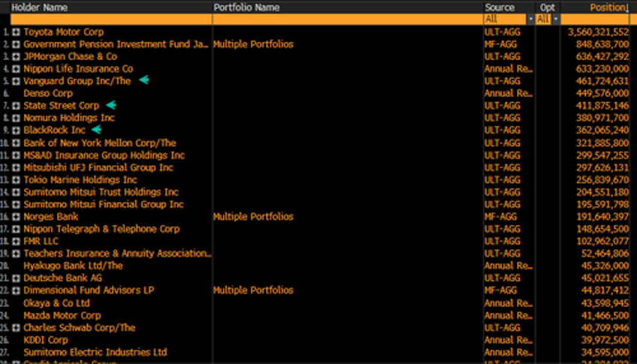Click Multiple Portfolios for Dimensional Fund Advisors
This screenshot has width=637, height=364.
(x=253, y=290)
